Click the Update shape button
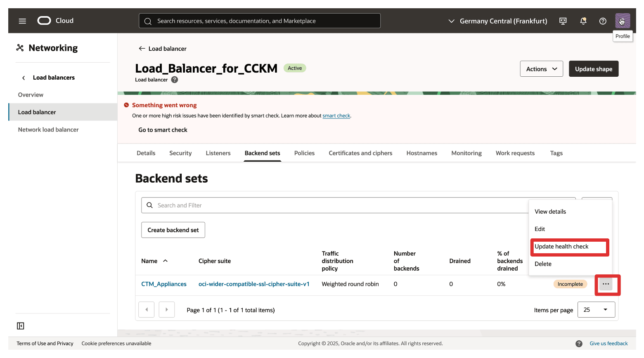The image size is (644, 358). [594, 69]
